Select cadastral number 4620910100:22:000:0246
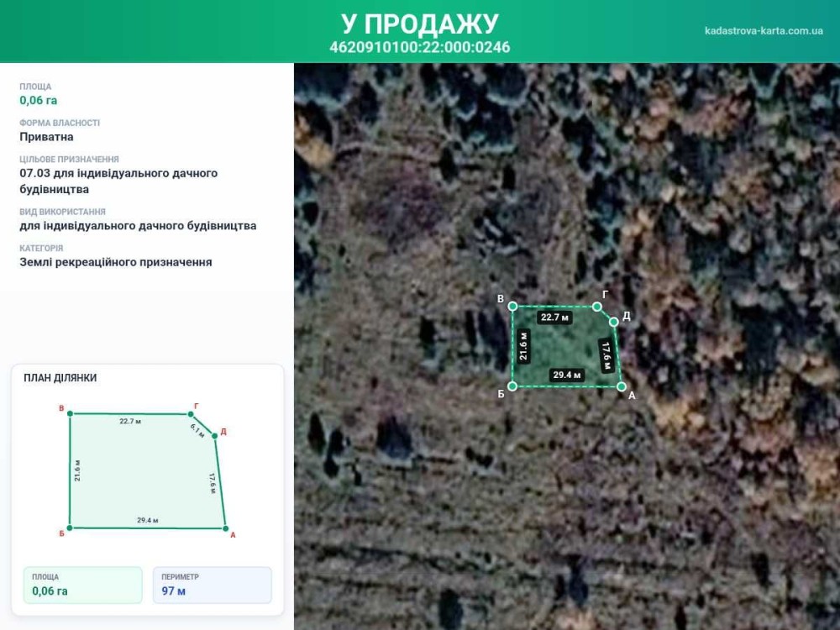Image resolution: width=840 pixels, height=630 pixels. (420, 47)
